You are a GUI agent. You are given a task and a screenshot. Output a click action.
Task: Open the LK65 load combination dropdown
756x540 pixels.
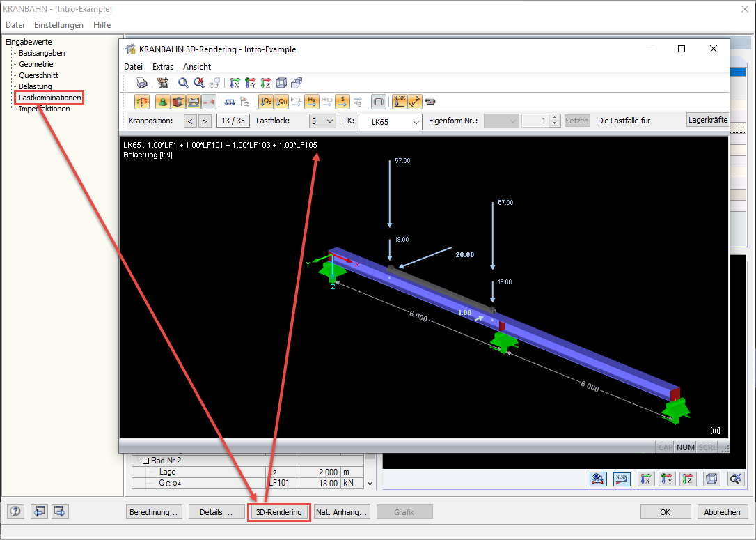tap(391, 122)
